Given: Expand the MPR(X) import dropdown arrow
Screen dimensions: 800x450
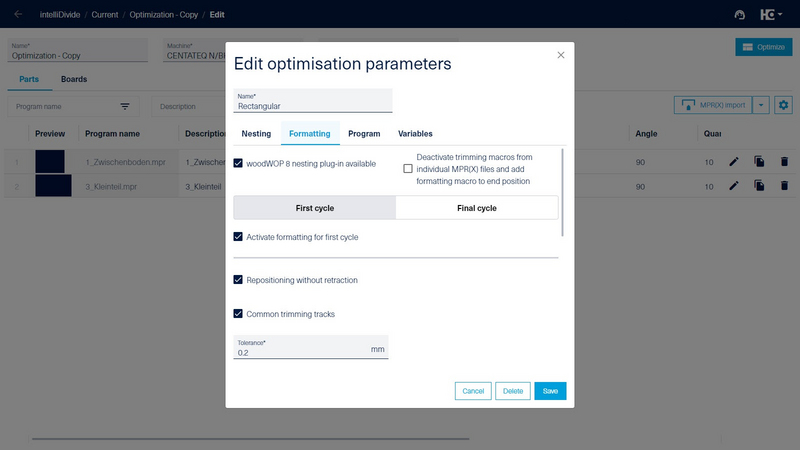Looking at the screenshot, I should pos(760,105).
